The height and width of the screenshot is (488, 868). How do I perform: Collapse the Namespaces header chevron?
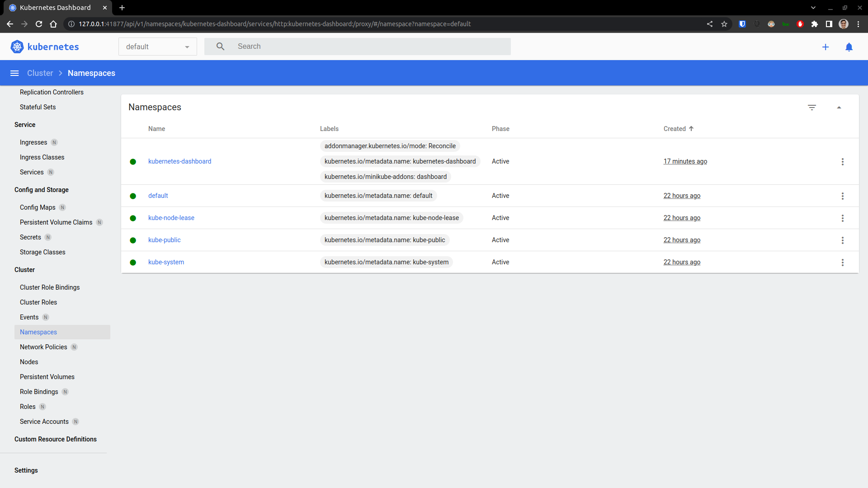839,107
